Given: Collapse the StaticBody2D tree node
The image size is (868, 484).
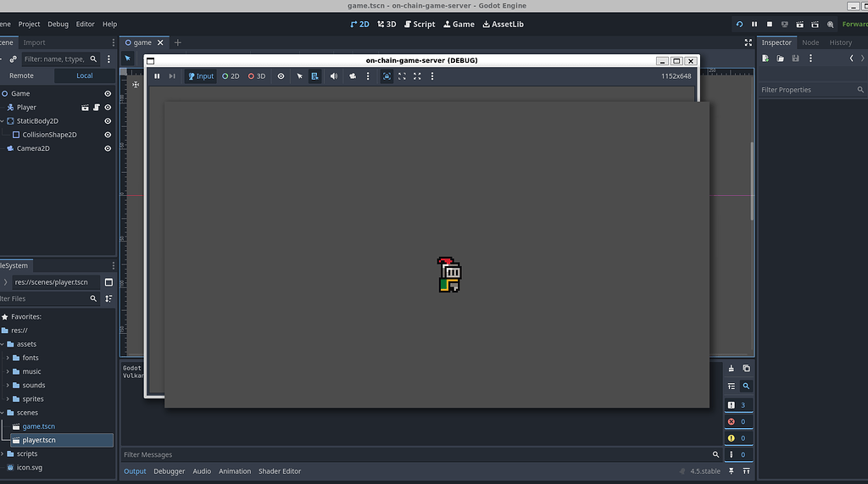Looking at the screenshot, I should [x=3, y=121].
